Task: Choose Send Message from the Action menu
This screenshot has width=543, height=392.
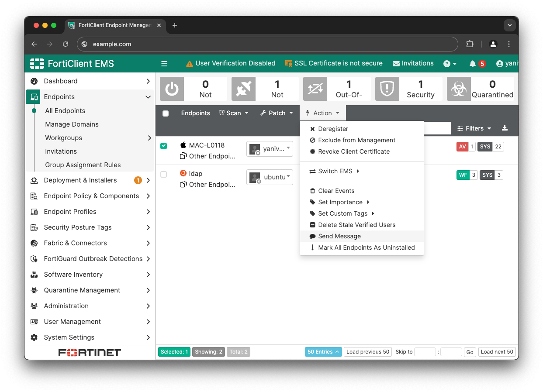Action: (x=339, y=236)
